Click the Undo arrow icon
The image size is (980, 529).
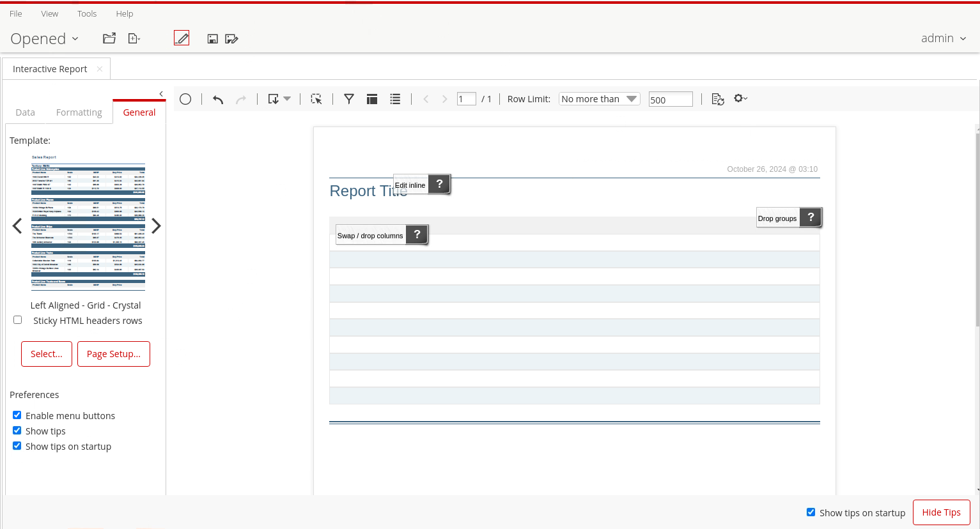pos(218,99)
